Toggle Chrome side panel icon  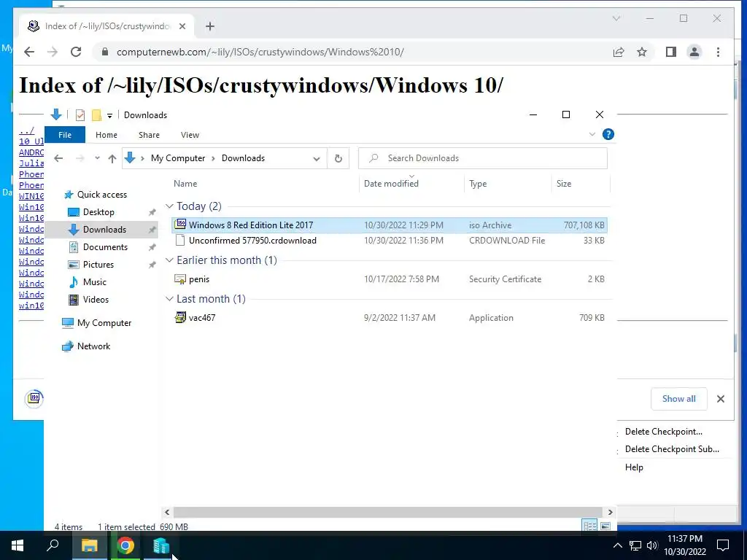point(671,52)
